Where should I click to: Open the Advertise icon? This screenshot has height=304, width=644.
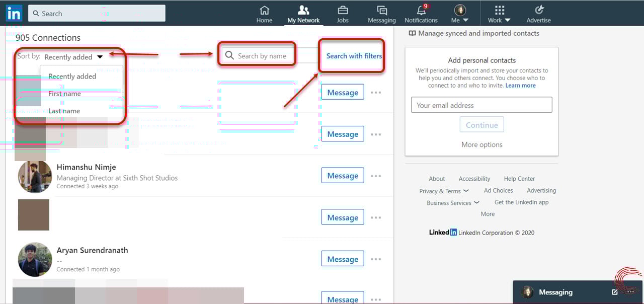pyautogui.click(x=539, y=14)
